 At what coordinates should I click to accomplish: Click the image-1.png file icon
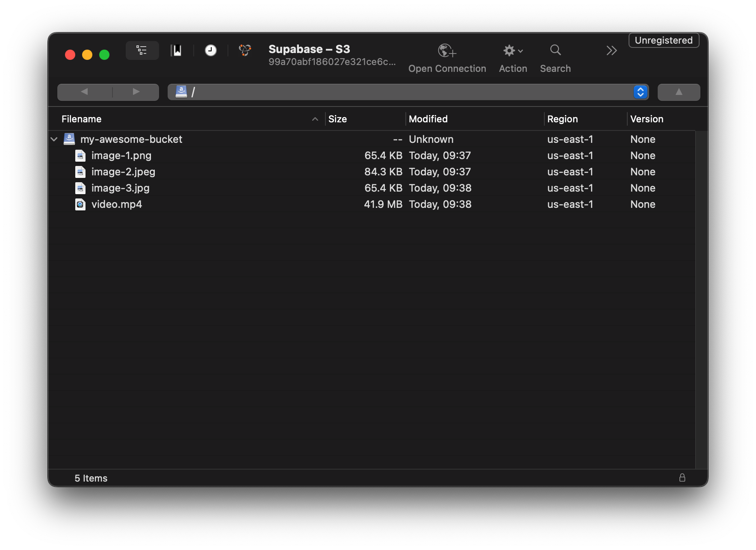pos(80,156)
